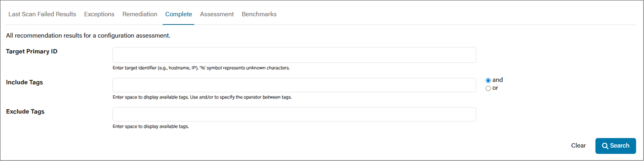Viewport: 644px width, 161px height.
Task: Select the 'or' tag operator radio button
Action: coord(488,89)
